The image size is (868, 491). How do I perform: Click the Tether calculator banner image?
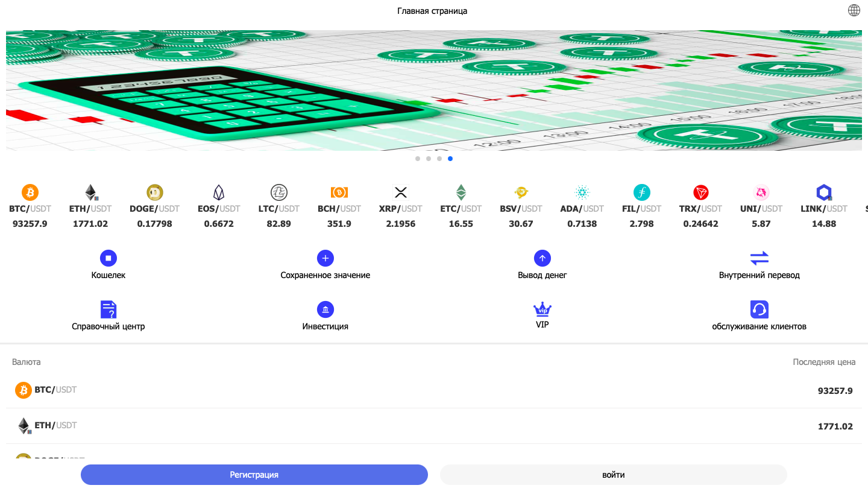coord(434,90)
